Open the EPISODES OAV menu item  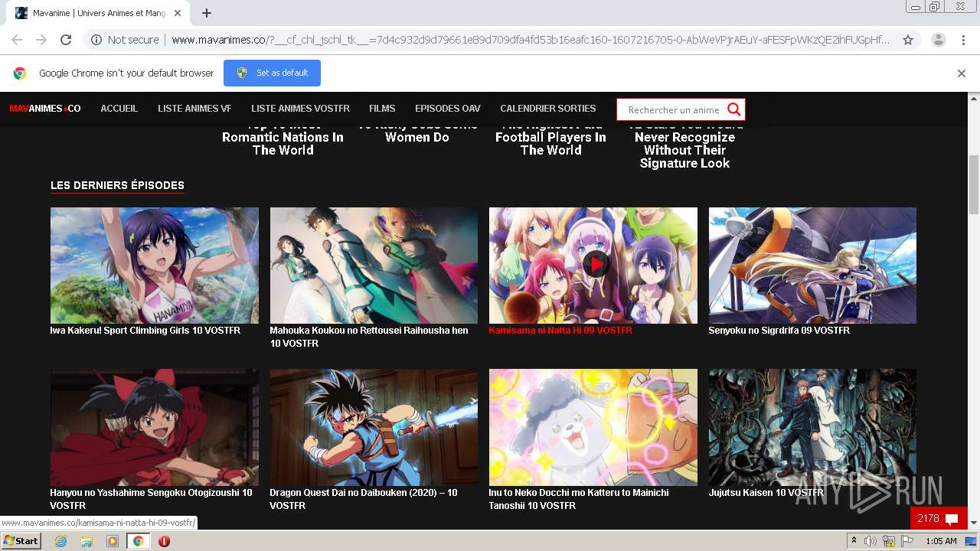click(448, 109)
